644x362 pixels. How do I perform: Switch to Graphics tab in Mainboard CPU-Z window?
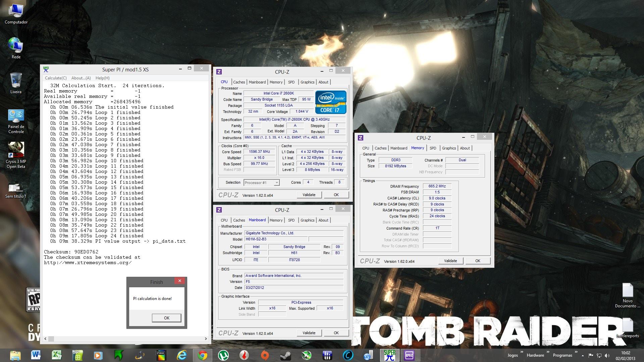click(307, 220)
